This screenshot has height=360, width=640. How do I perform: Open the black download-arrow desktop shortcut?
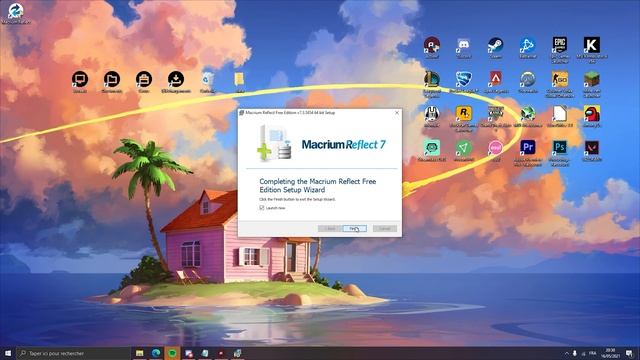click(x=176, y=82)
